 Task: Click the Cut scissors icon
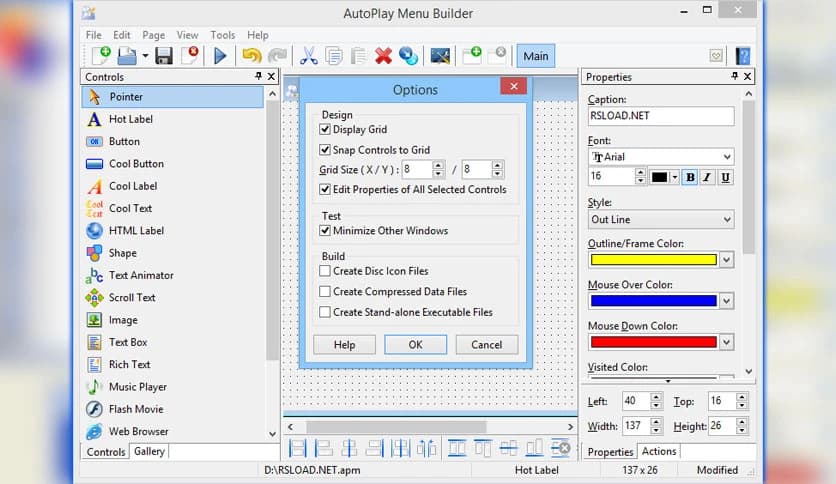pos(309,55)
